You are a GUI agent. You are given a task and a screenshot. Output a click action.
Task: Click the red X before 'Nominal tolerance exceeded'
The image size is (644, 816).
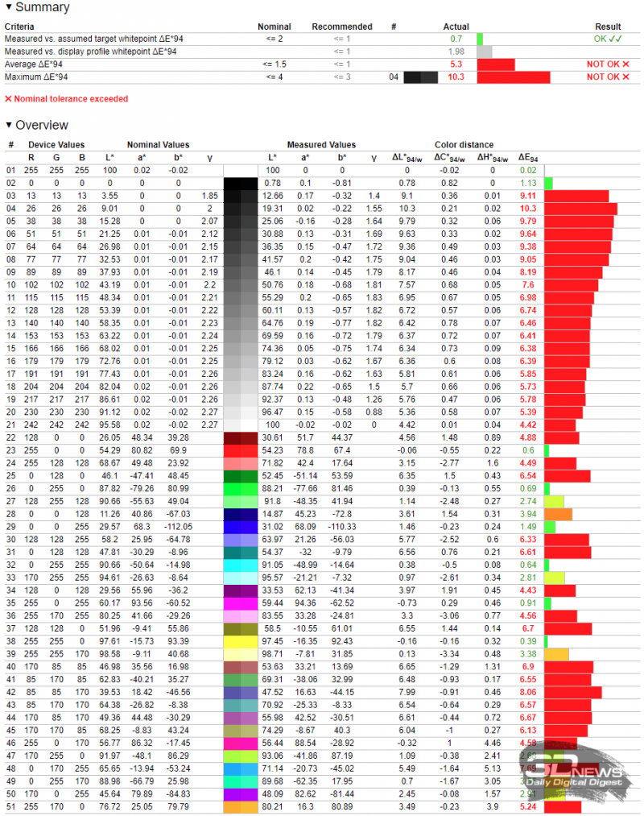[x=9, y=99]
